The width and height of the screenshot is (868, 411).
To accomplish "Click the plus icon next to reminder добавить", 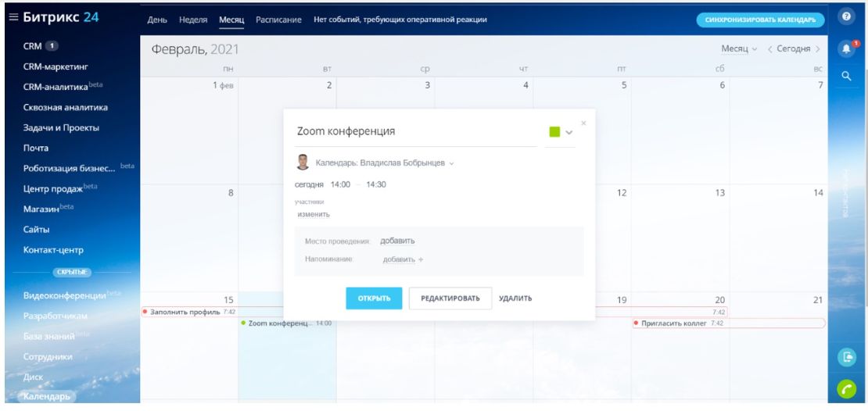I will click(x=421, y=259).
